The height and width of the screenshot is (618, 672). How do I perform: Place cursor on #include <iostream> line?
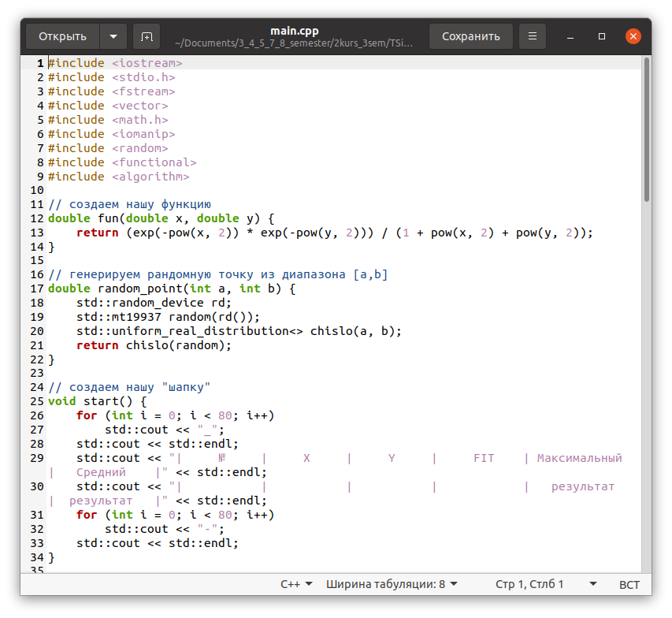[115, 63]
